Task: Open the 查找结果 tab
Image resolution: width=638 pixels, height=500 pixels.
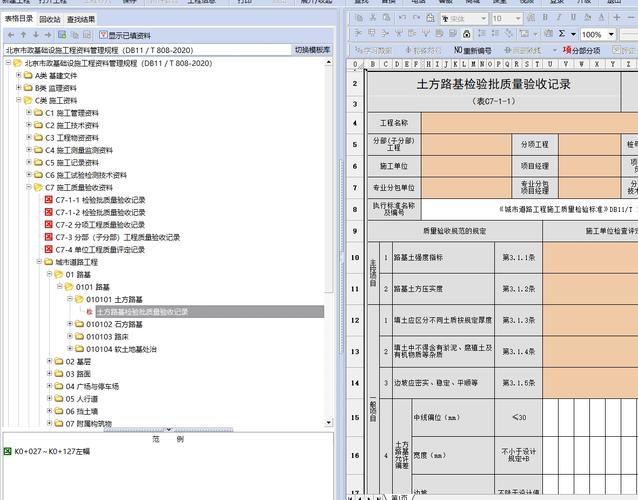Action: click(x=81, y=19)
